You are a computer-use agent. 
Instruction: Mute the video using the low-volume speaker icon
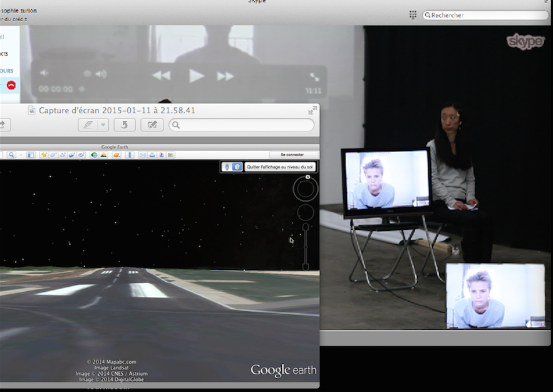click(x=44, y=73)
